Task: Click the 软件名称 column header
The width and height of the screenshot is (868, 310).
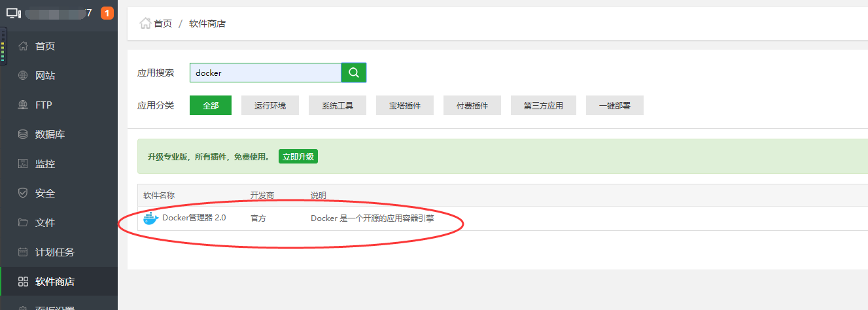Action: pos(159,196)
